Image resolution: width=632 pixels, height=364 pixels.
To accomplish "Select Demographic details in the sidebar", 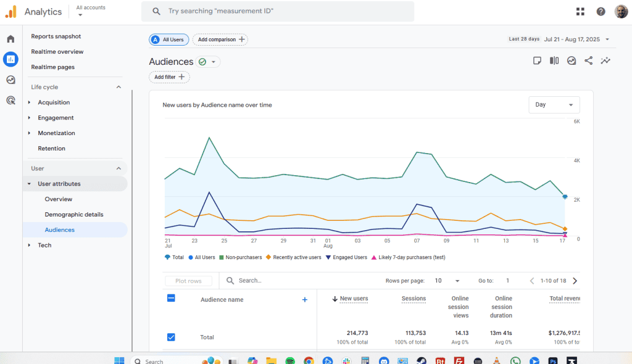I will click(x=73, y=215).
